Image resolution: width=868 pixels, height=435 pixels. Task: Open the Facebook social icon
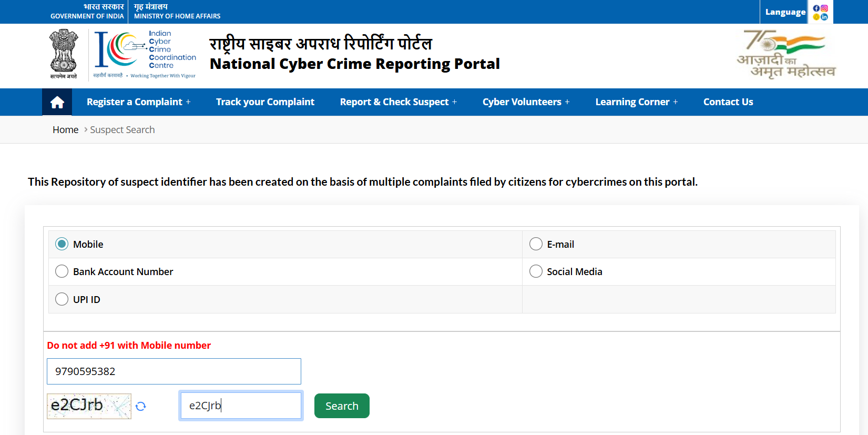click(x=816, y=8)
